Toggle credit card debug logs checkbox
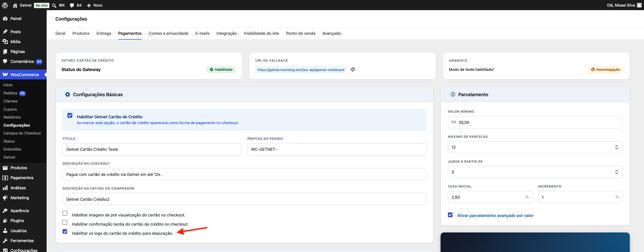The image size is (644, 252). click(x=65, y=231)
